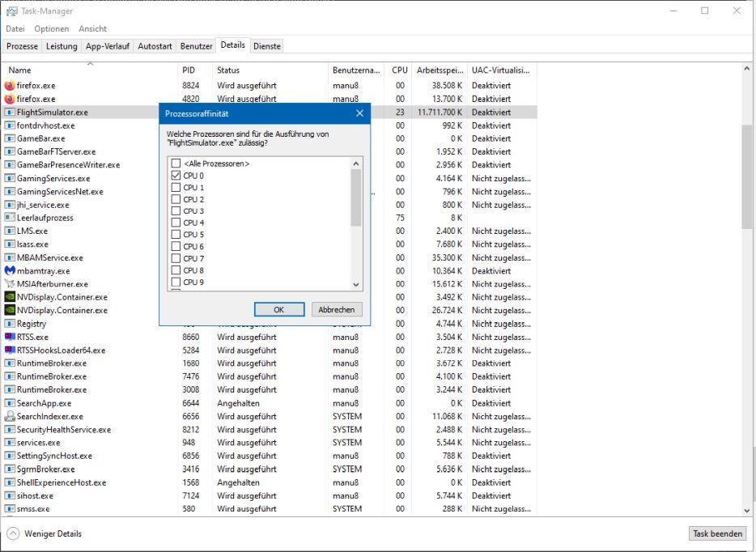Click the fontdrvhost.exe process icon

10,125
